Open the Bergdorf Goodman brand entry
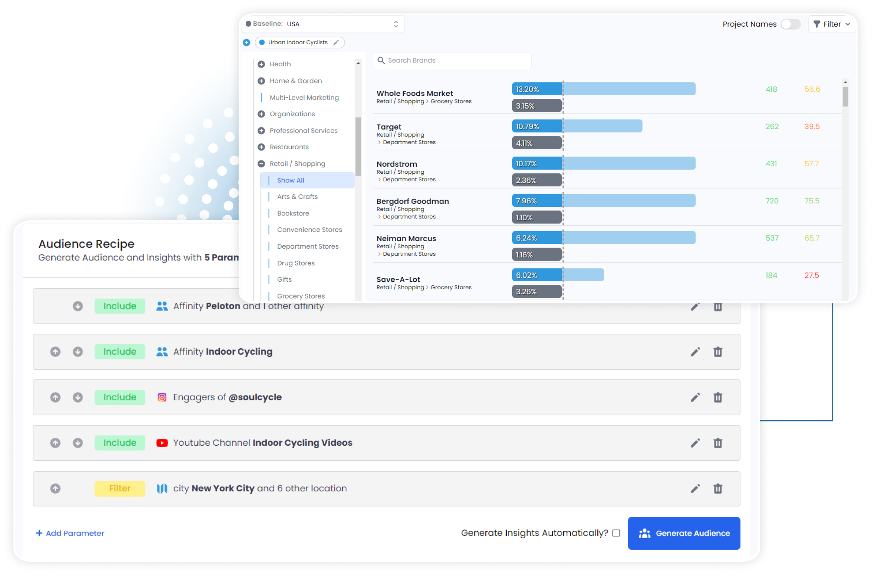The width and height of the screenshot is (883, 588). 412,201
